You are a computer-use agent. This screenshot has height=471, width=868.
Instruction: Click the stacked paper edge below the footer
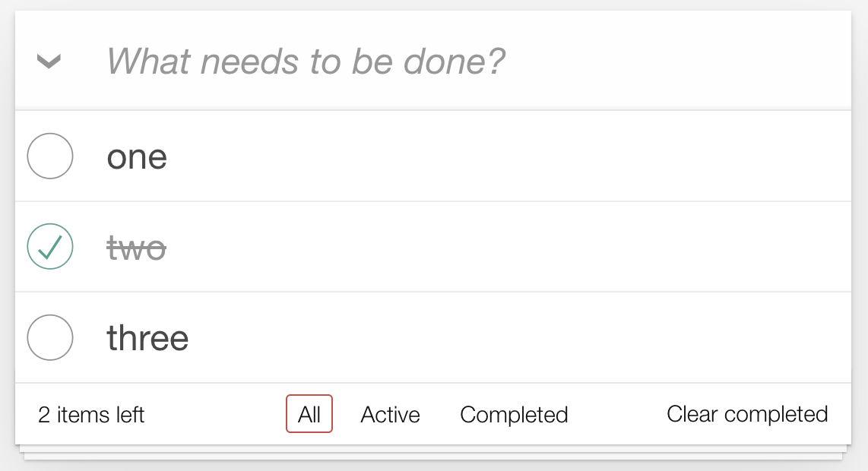tap(433, 454)
